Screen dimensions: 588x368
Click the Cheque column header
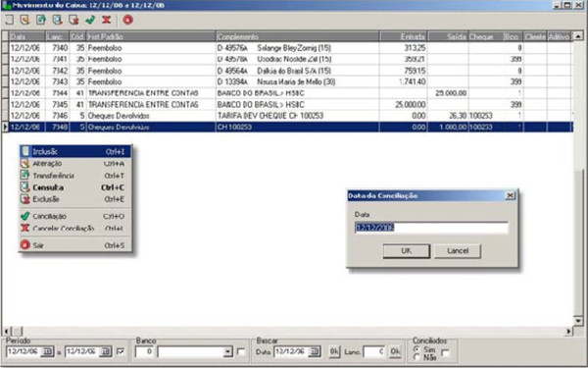point(486,36)
